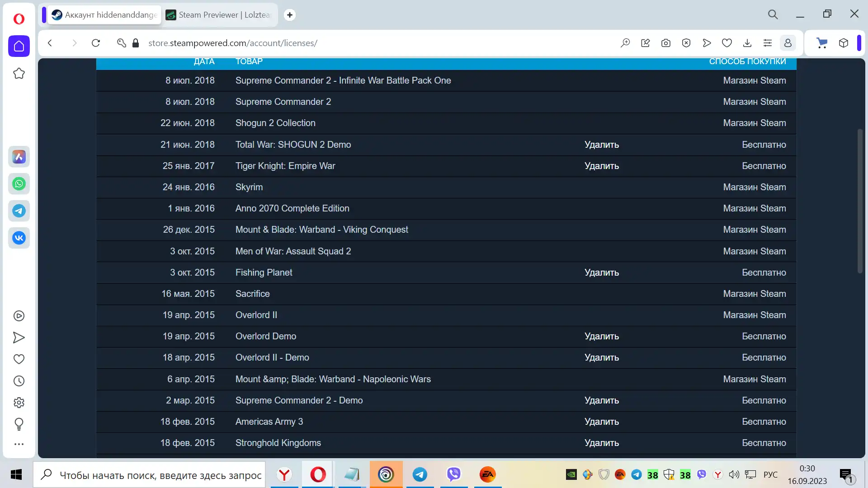
Task: Click Удалить for Overlord II - Demo
Action: 602,357
